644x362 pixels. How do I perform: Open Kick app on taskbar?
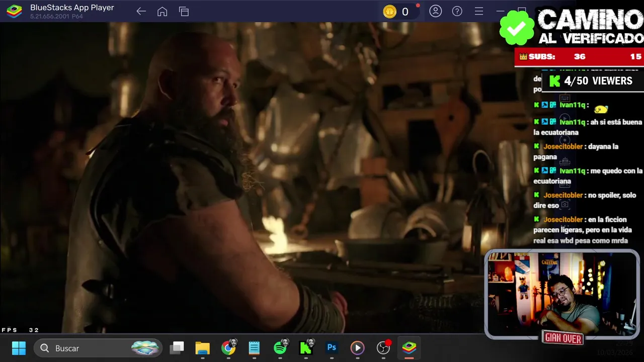click(x=306, y=347)
